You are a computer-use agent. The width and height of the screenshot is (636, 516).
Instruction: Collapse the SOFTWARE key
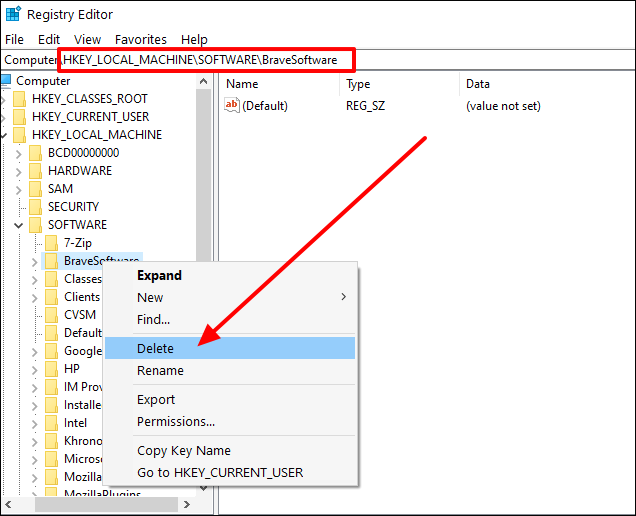(x=19, y=225)
